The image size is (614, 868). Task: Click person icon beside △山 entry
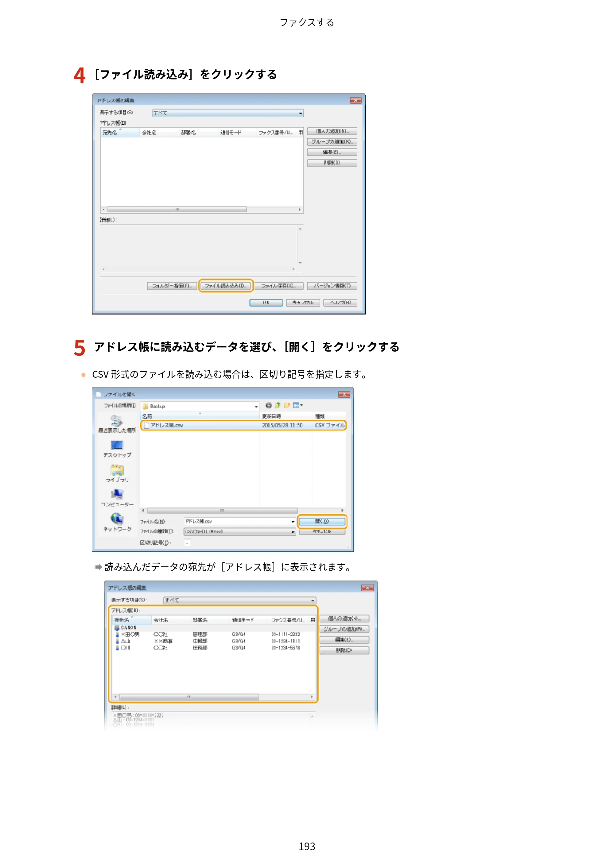pyautogui.click(x=117, y=641)
